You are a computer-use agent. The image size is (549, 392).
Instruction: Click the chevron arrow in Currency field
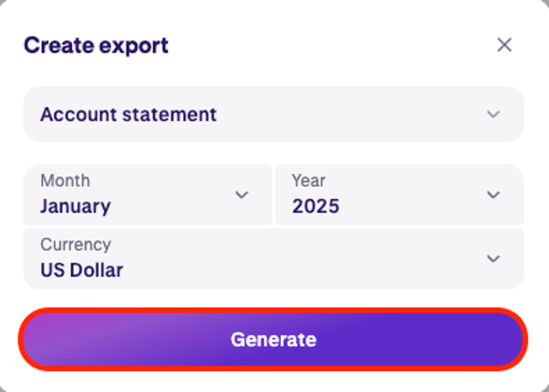click(493, 258)
